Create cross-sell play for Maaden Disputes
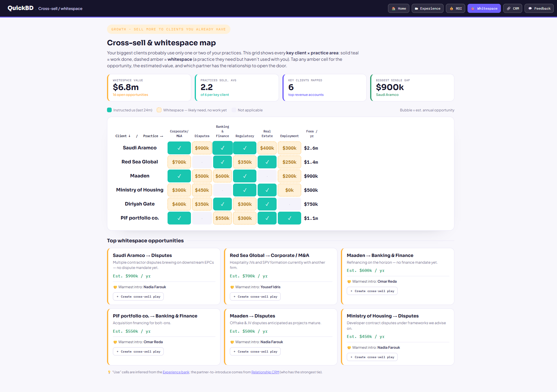The height and width of the screenshot is (392, 557). (255, 352)
